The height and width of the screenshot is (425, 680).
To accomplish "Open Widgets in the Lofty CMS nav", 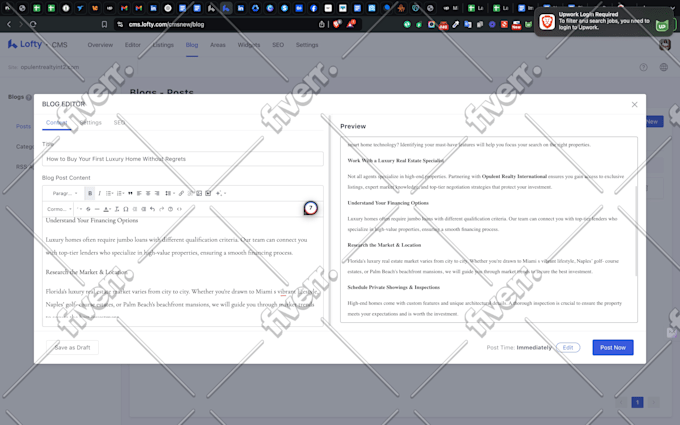I will tap(249, 45).
